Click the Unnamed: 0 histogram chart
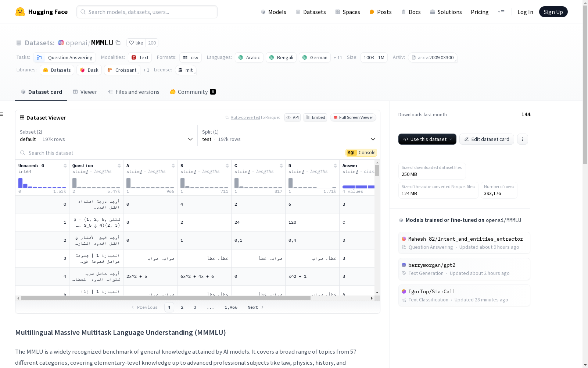588x368 pixels. click(42, 183)
